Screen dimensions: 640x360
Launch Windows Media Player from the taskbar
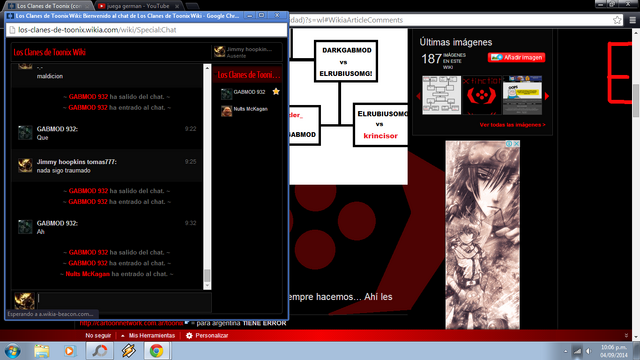[x=69, y=351]
